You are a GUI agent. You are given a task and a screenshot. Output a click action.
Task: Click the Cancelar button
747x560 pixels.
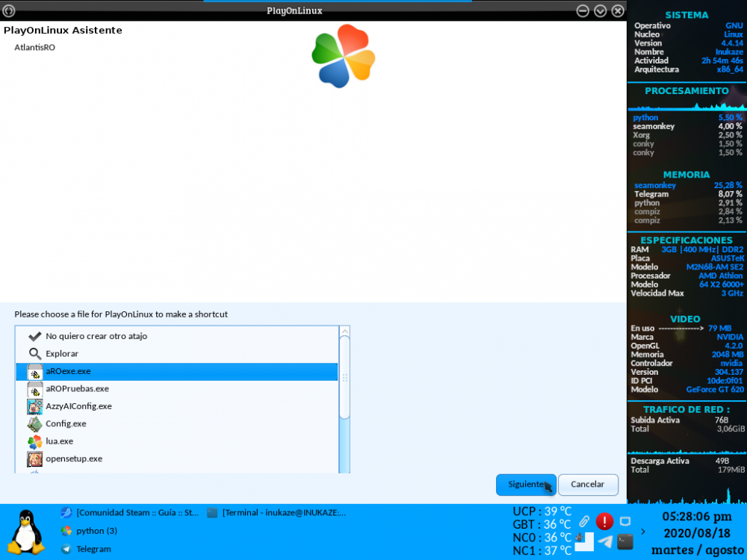pos(587,485)
